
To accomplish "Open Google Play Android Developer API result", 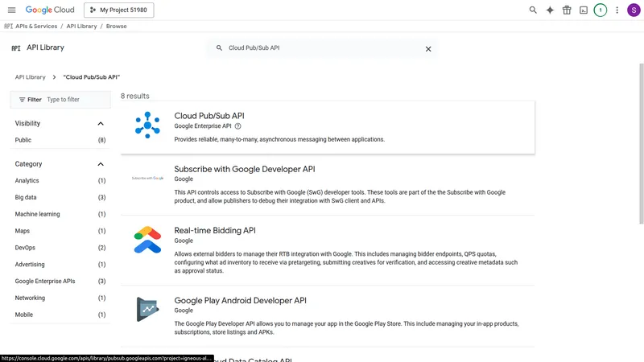I will coord(240,300).
